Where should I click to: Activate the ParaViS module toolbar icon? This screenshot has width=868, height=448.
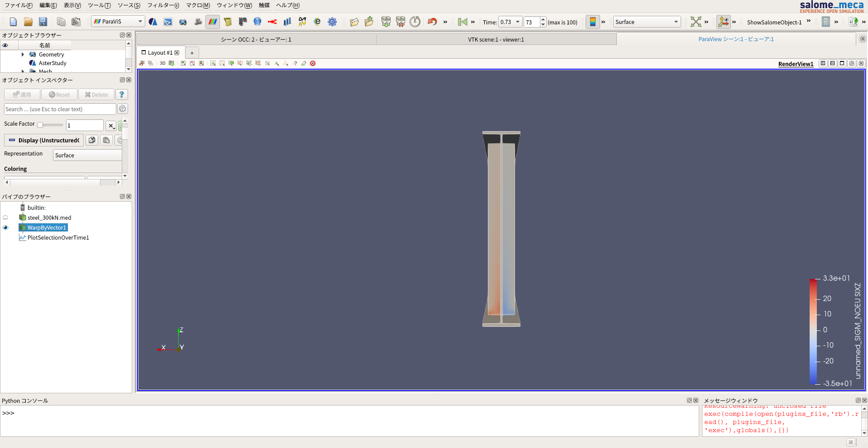click(213, 22)
